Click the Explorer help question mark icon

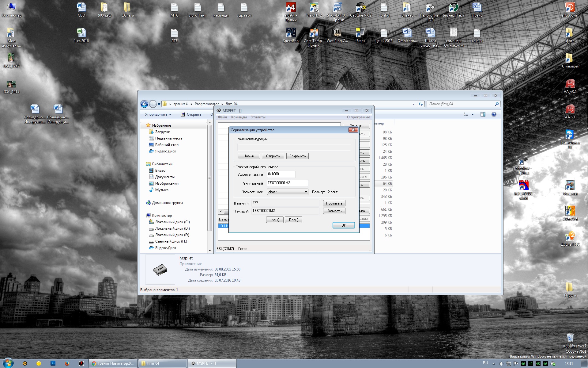point(494,114)
